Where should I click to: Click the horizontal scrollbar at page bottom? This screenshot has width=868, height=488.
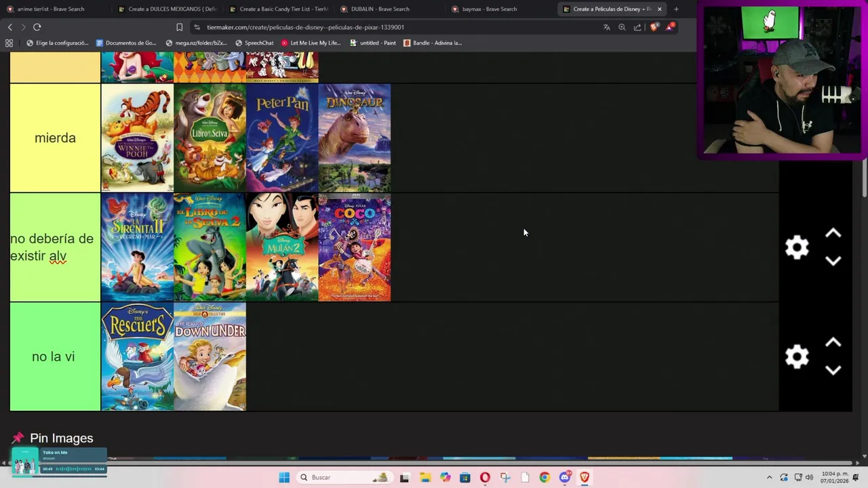point(431,464)
